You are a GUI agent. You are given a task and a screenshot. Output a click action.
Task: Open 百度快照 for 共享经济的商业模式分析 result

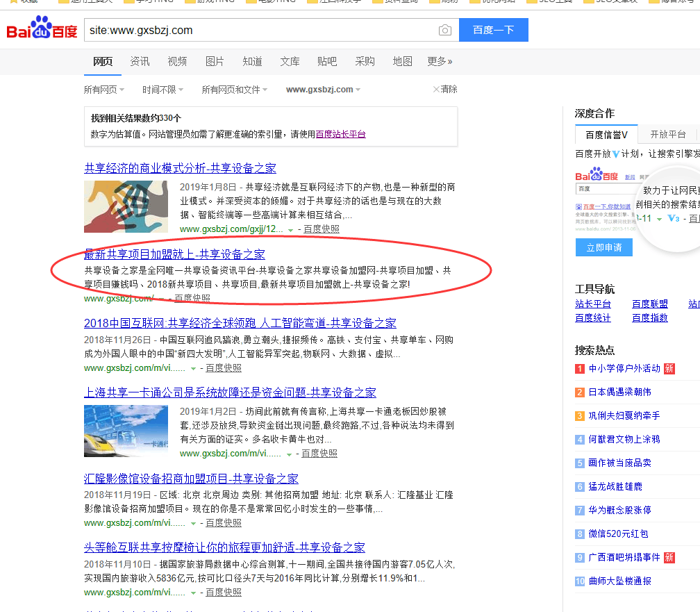(322, 229)
